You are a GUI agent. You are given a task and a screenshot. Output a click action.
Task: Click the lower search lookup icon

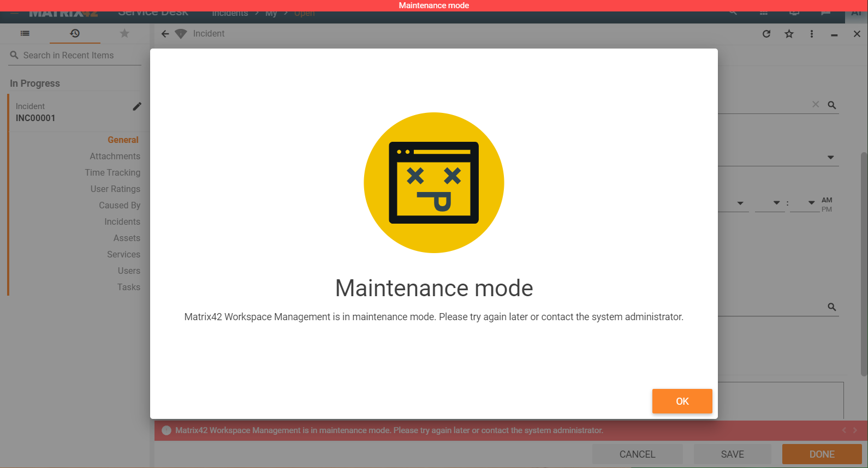click(x=832, y=307)
